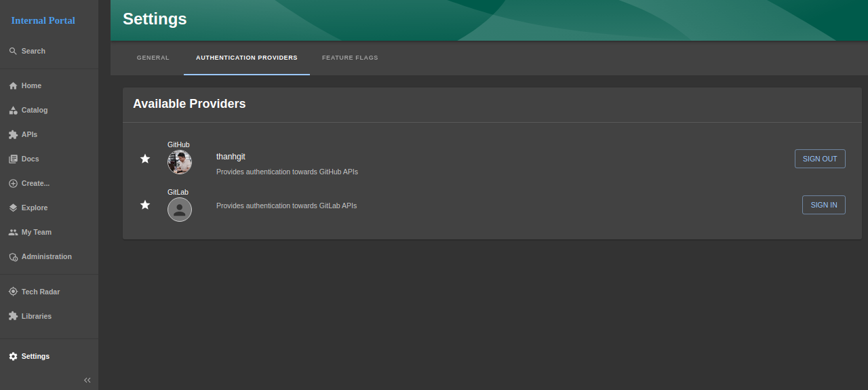Viewport: 868px width, 390px height.
Task: Toggle the GitLab provider star
Action: (x=145, y=205)
